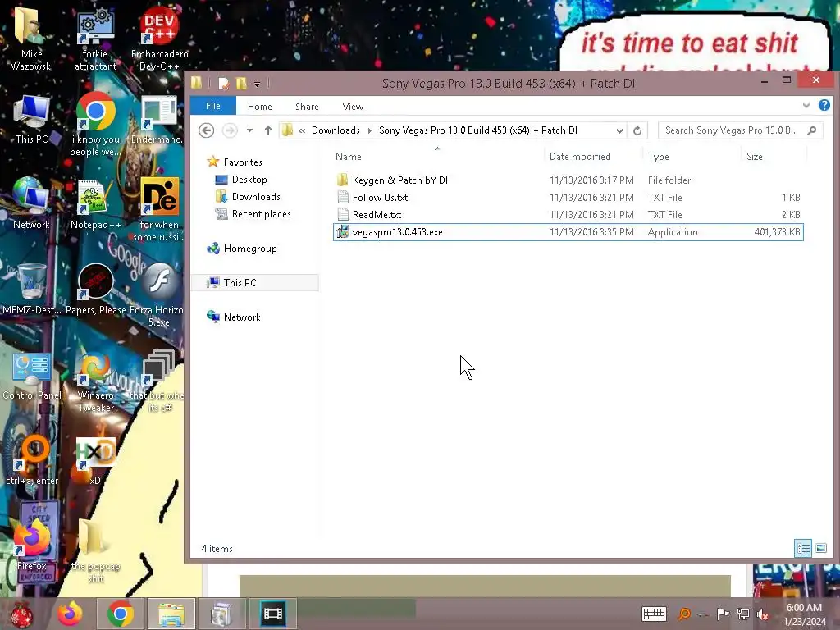Screen dimensions: 840x630
Task: Sort files by Date modified column
Action: coord(593,157)
